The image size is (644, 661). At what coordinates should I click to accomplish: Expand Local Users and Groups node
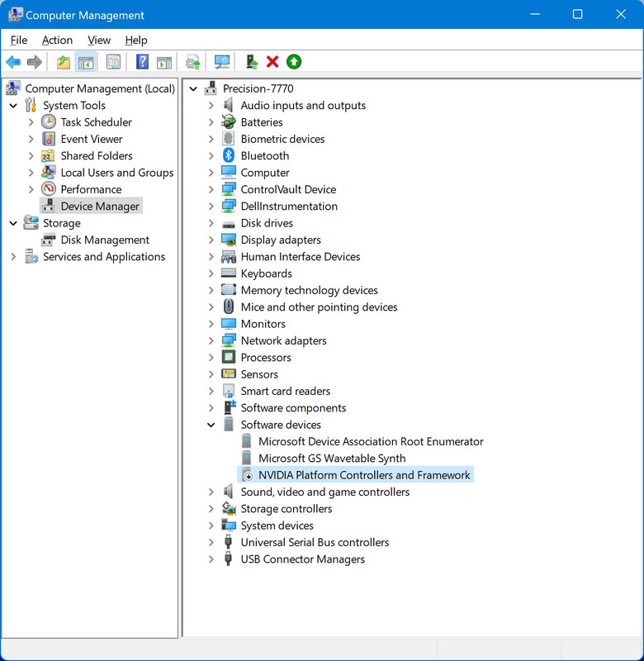(x=31, y=173)
